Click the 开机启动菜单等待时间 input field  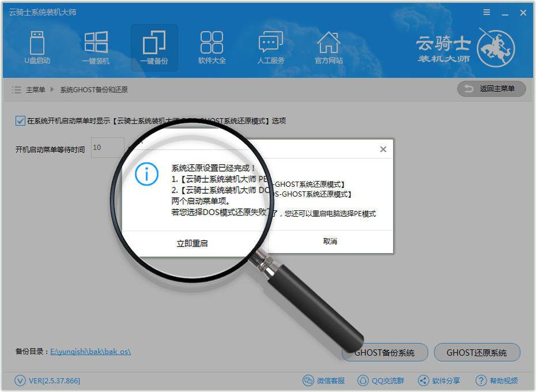pyautogui.click(x=107, y=148)
